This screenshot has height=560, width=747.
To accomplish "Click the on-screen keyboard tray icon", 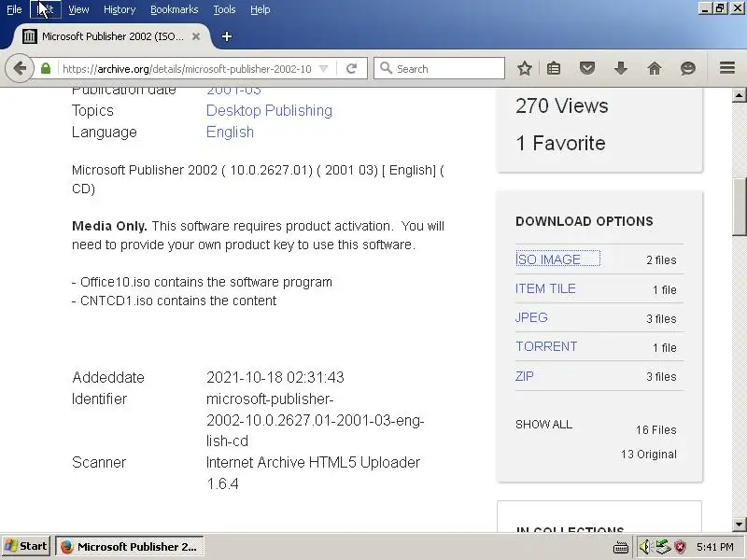I will [x=621, y=547].
